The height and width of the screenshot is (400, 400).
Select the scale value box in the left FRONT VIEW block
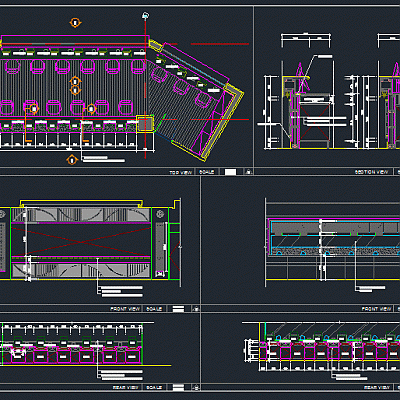pyautogui.click(x=178, y=309)
